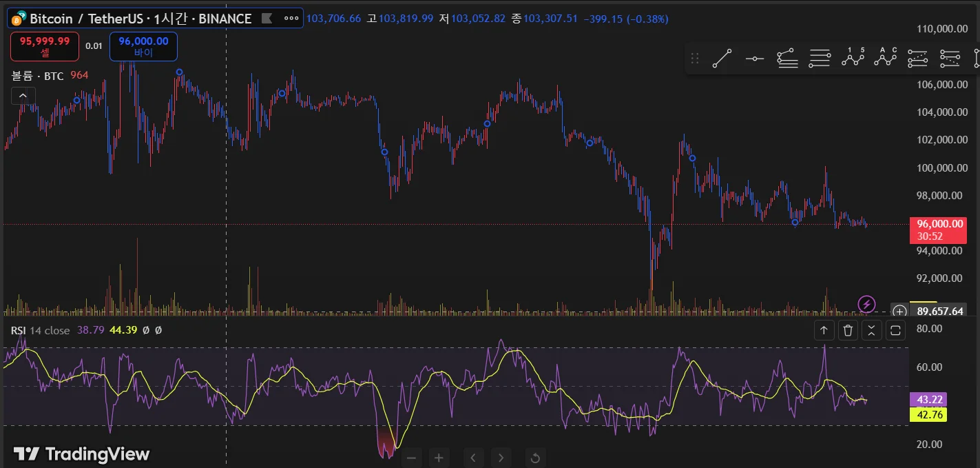Select the Horizontal Line tool
Viewport: 980px width, 468px height.
point(755,59)
